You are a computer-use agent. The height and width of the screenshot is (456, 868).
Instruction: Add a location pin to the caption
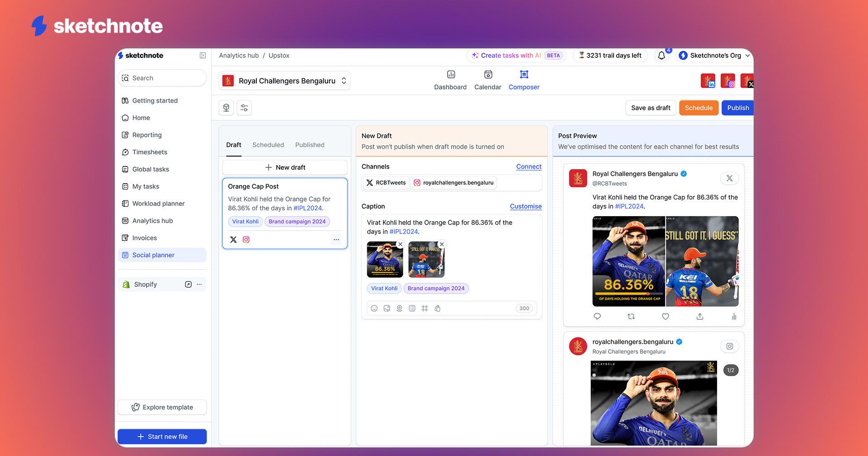(x=400, y=309)
